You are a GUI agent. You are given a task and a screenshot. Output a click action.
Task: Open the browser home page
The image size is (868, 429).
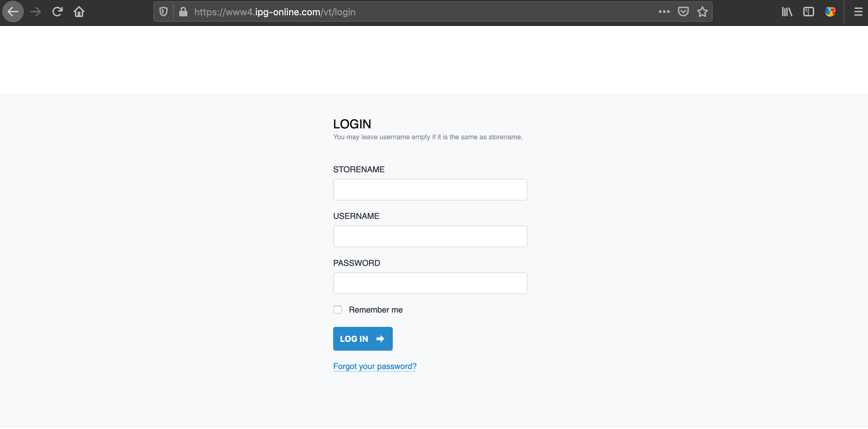(79, 11)
